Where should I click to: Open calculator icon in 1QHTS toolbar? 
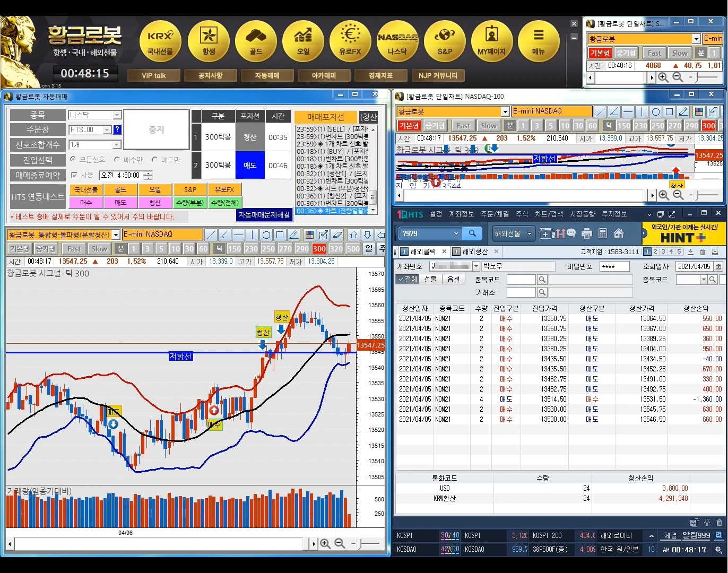pos(602,233)
